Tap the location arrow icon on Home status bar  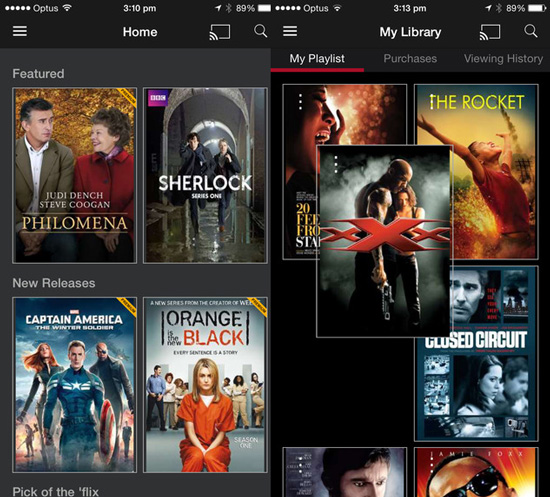pyautogui.click(x=218, y=8)
